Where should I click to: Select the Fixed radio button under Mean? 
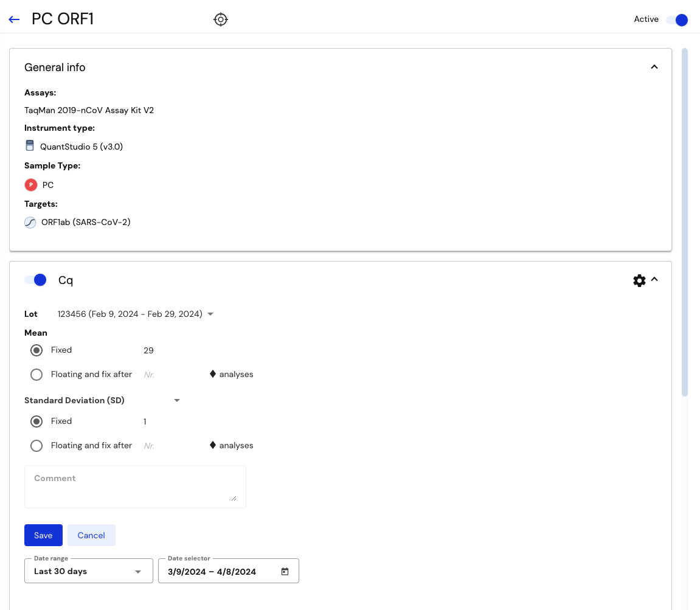tap(36, 350)
